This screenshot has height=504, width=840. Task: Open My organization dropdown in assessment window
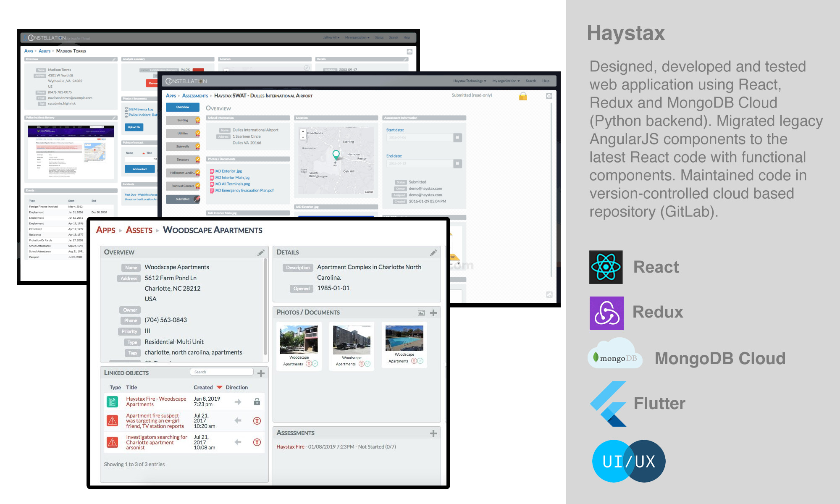[x=506, y=81]
